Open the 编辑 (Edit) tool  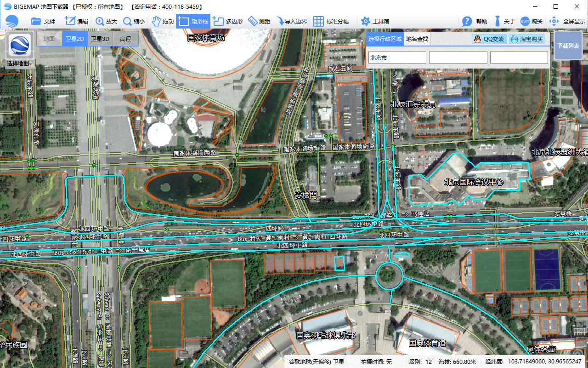click(76, 21)
